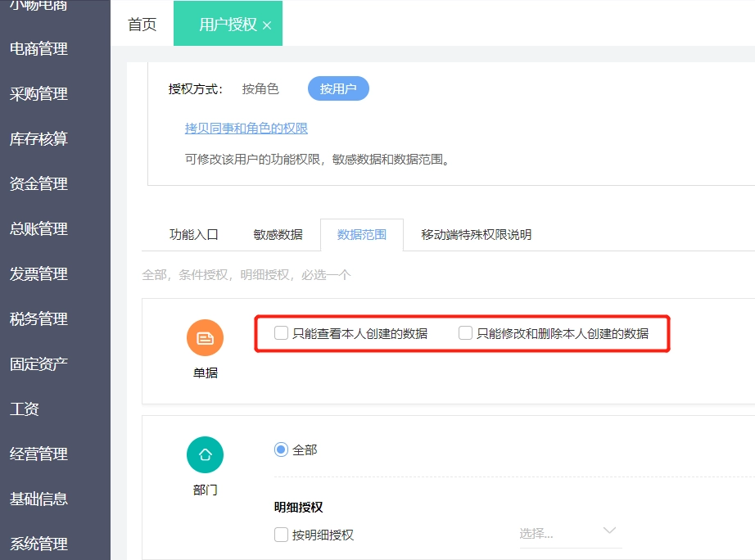Open 税务管理 in the sidebar

point(38,318)
